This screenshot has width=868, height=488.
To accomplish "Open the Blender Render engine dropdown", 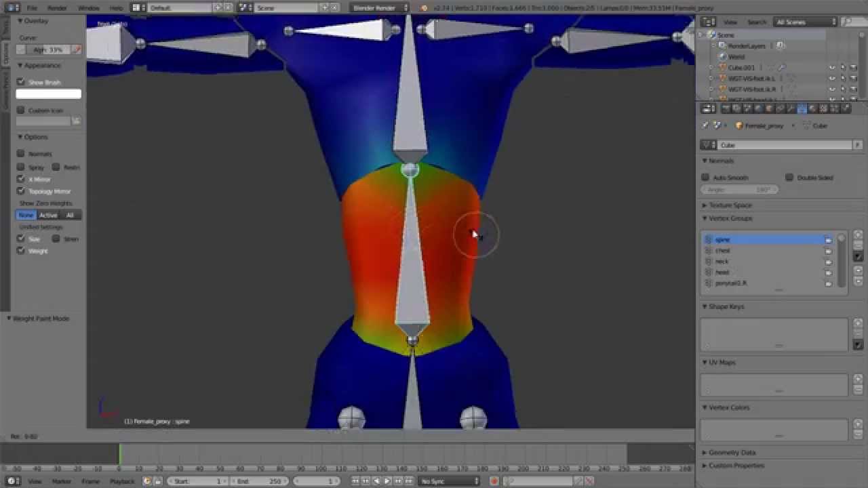I will point(380,7).
